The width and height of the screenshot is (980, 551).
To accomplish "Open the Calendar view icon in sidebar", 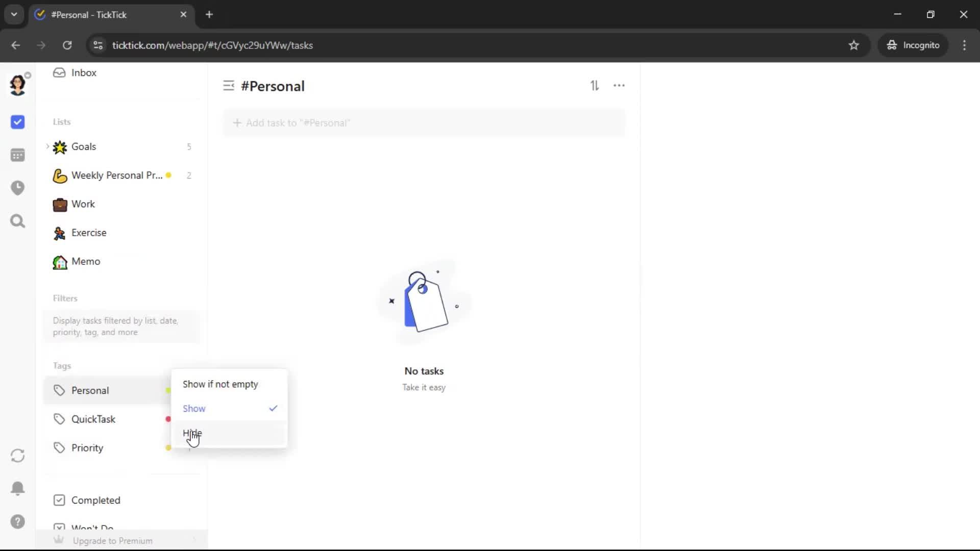I will coord(17,155).
